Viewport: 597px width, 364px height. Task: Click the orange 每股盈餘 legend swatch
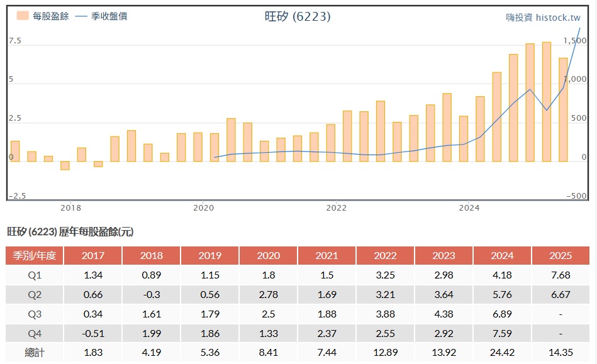[x=23, y=16]
